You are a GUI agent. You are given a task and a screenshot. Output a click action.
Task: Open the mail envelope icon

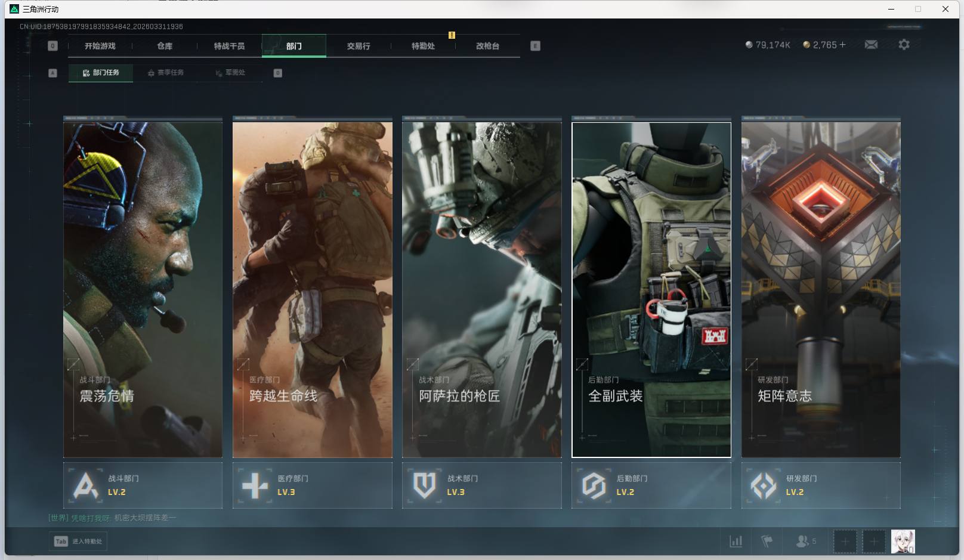click(871, 45)
